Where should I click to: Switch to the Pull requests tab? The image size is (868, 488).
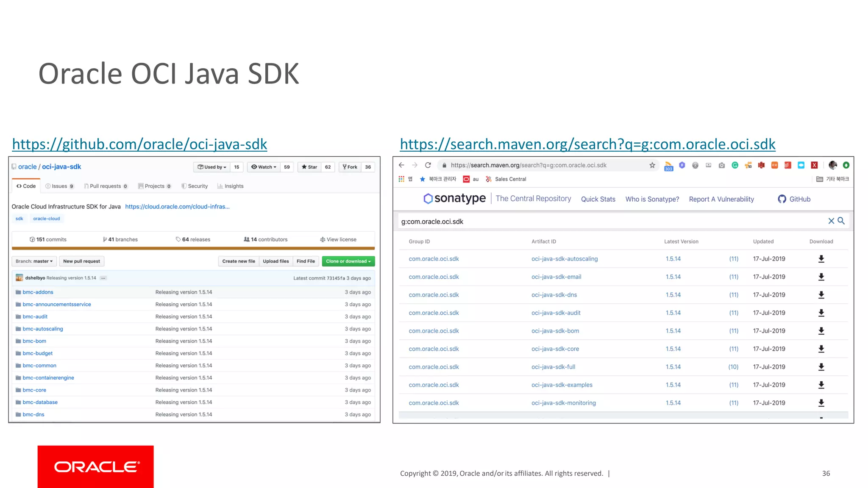tap(106, 186)
